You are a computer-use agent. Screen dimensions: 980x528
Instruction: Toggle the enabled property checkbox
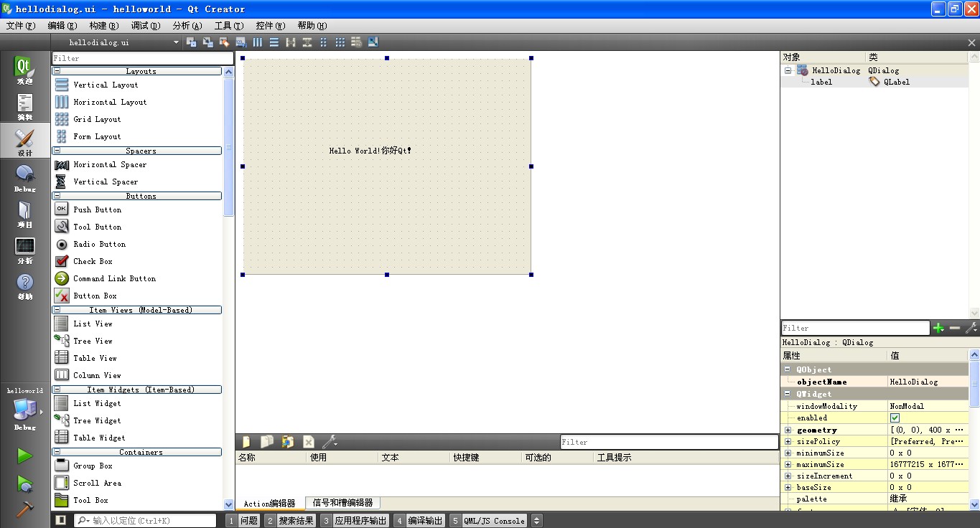click(x=895, y=418)
